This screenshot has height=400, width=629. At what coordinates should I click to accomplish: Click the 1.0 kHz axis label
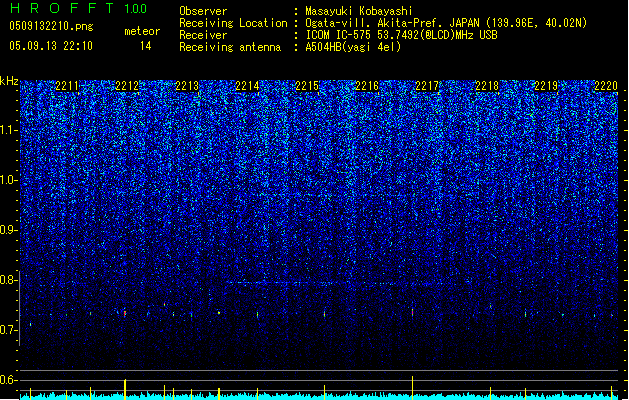click(x=8, y=180)
